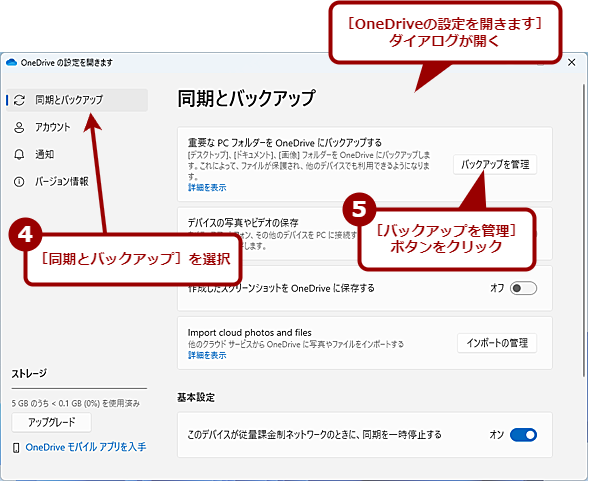Click the 重要な PC フォルダー backup title
Screen dimensions: 589x482
[x=285, y=143]
